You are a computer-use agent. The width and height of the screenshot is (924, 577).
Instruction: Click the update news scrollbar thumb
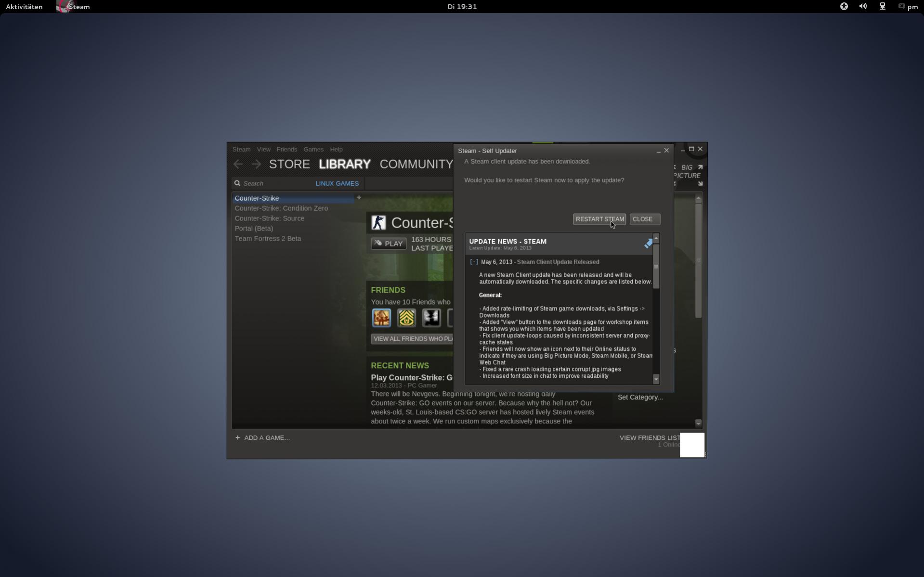click(x=656, y=266)
